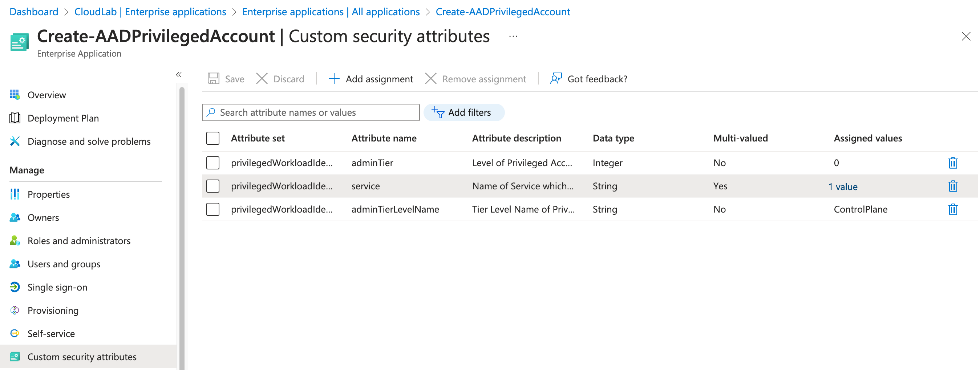Close the Custom security attributes blade
This screenshot has width=980, height=370.
coord(966,37)
